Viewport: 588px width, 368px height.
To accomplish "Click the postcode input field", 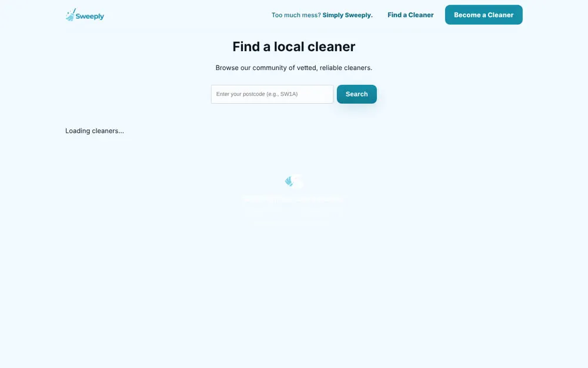I will point(272,94).
